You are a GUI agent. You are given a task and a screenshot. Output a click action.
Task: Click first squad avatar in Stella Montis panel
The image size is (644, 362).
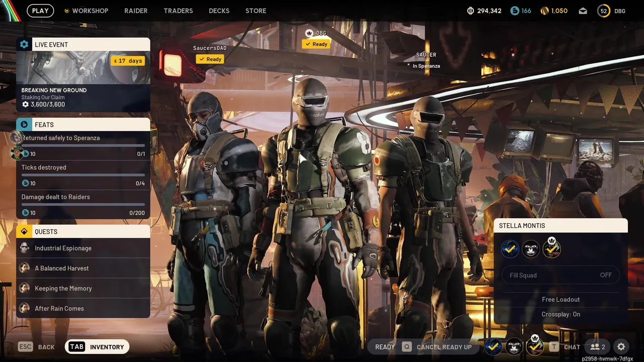pyautogui.click(x=510, y=249)
